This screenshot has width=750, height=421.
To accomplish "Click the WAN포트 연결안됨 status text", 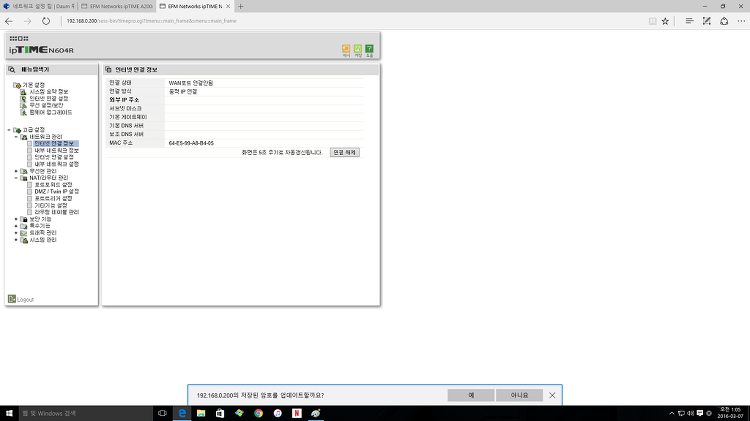I will (x=191, y=83).
